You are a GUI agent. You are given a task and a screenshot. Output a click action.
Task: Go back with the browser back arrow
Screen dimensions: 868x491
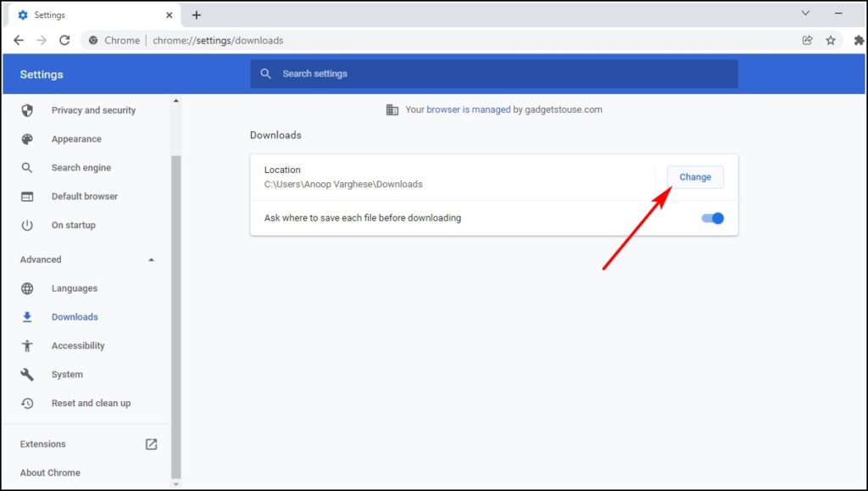tap(19, 41)
